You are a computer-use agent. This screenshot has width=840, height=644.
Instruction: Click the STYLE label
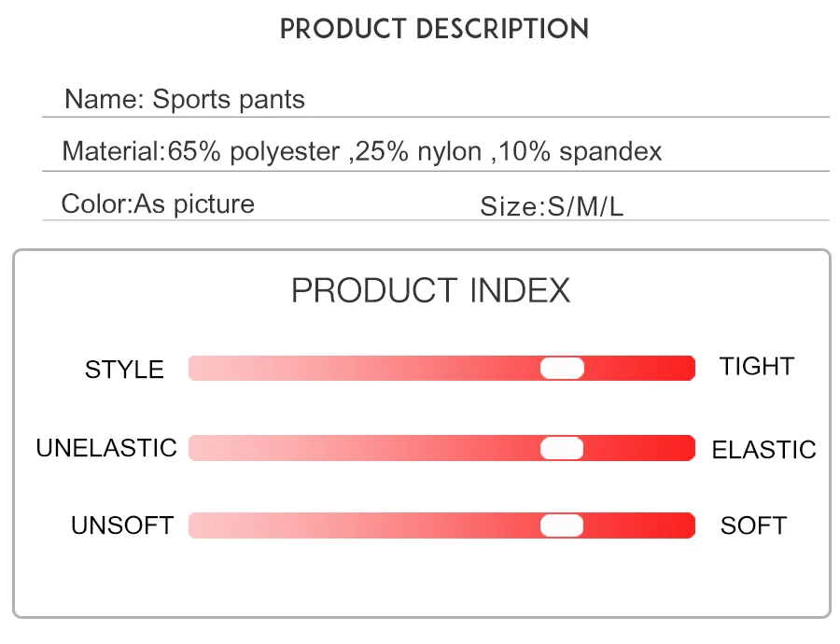click(124, 370)
